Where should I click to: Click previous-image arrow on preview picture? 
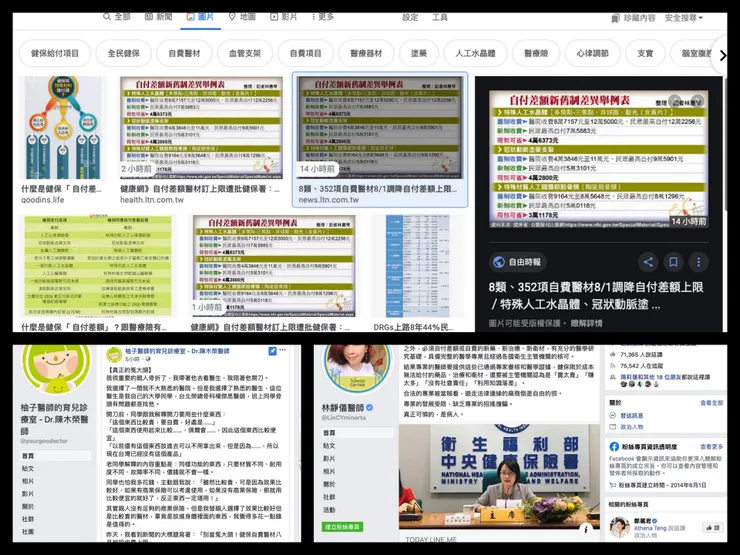point(676,101)
